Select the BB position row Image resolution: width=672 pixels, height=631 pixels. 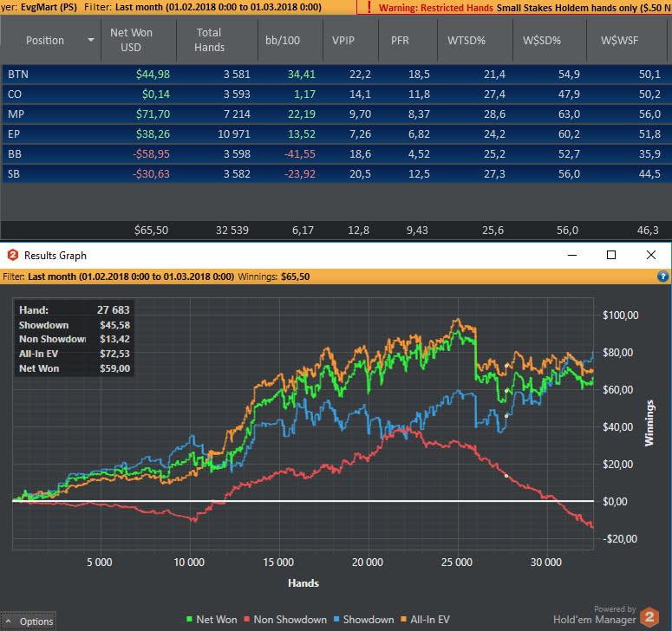336,153
